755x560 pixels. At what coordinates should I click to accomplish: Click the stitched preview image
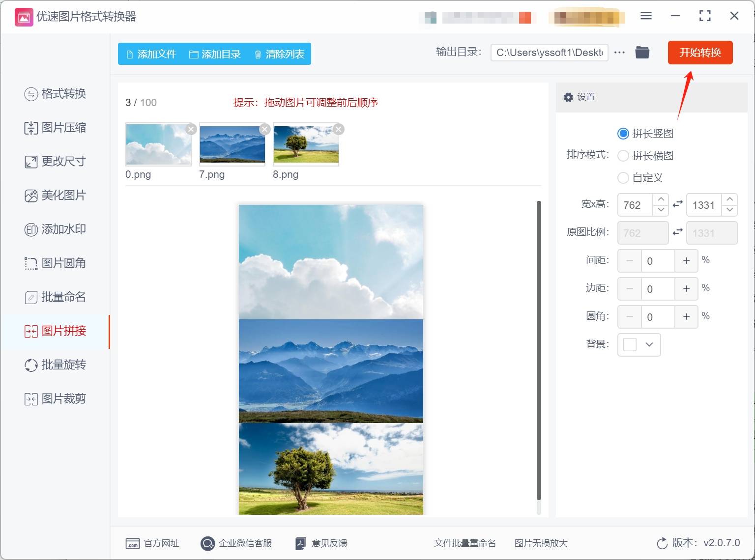(x=331, y=360)
